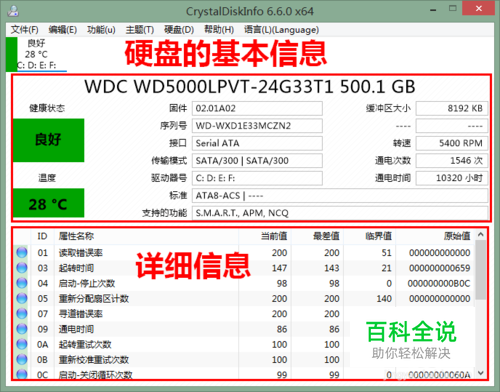Click raw value 000000000B0C
Screen dimensions: 500x392
[x=439, y=283]
